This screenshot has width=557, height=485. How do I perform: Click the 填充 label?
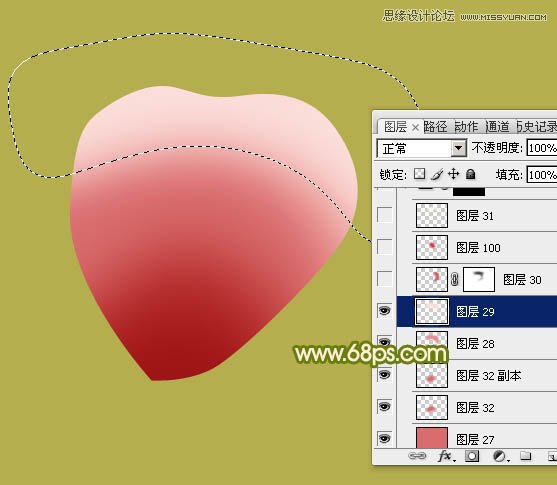(x=509, y=175)
